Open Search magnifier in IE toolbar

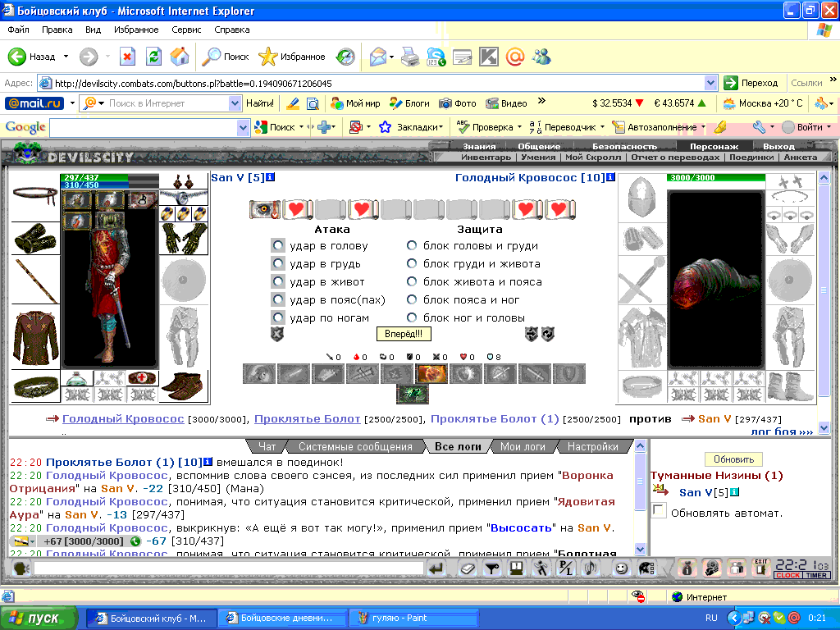pos(211,57)
